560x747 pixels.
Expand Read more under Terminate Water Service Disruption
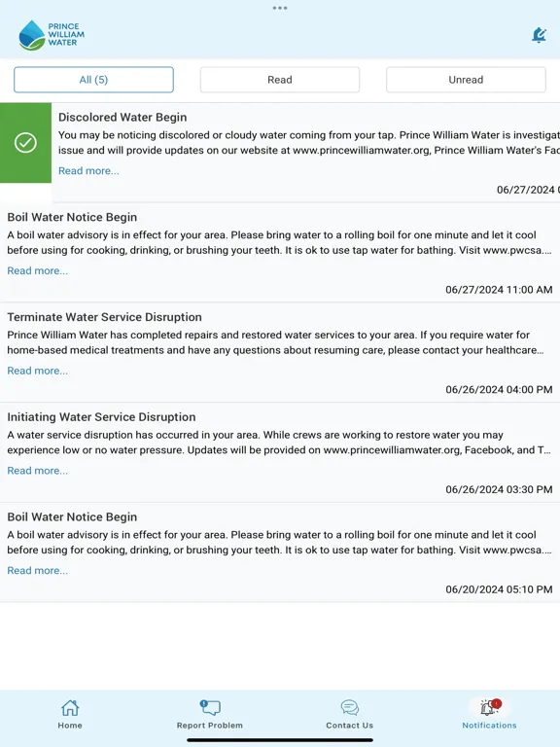(38, 371)
